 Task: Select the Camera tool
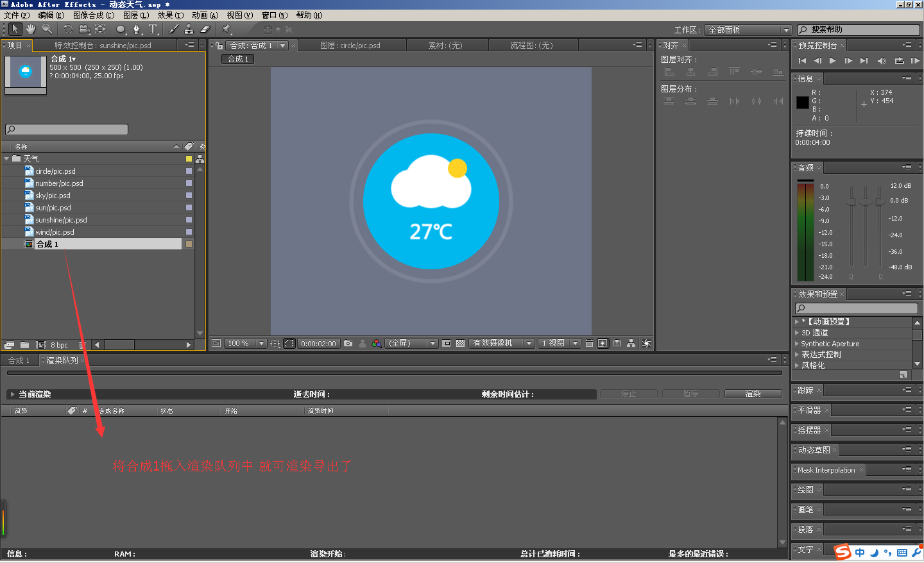point(84,29)
